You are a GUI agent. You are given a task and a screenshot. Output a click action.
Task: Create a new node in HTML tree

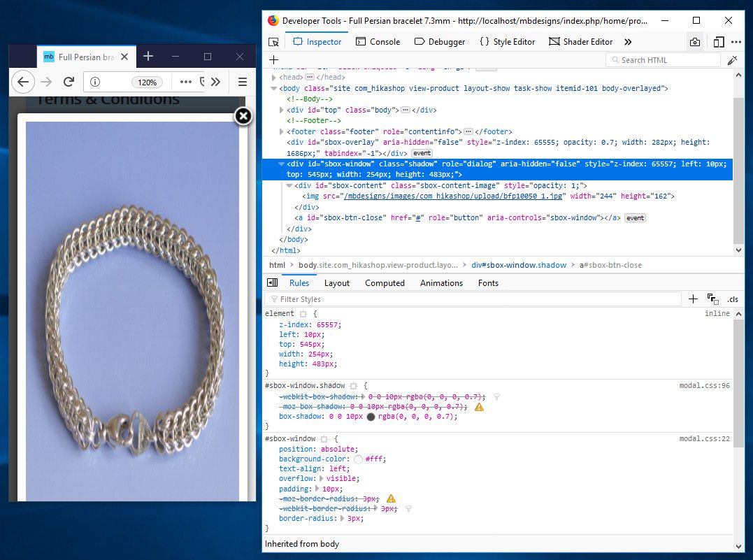[x=273, y=60]
